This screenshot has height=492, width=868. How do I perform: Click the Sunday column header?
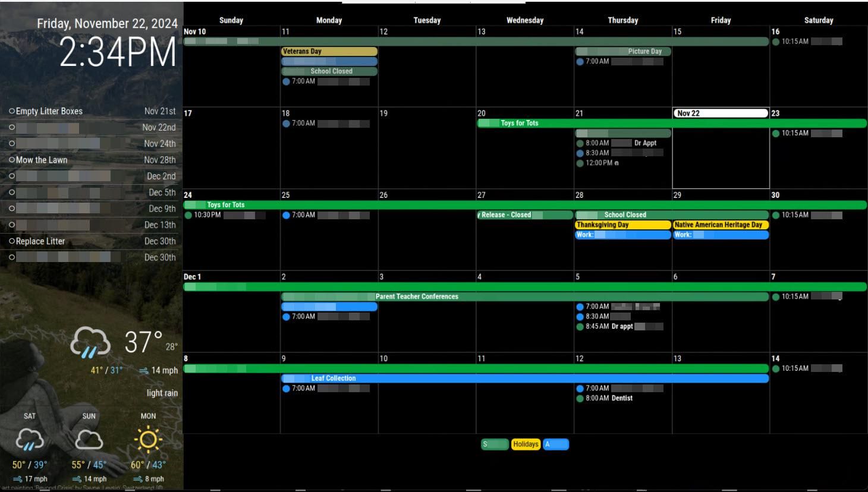coord(231,20)
